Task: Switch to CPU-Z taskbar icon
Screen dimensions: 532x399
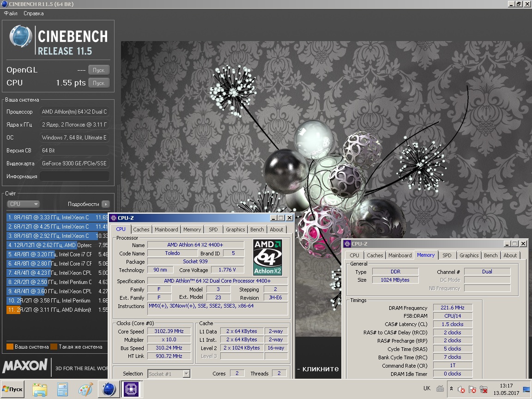Action: (x=132, y=389)
